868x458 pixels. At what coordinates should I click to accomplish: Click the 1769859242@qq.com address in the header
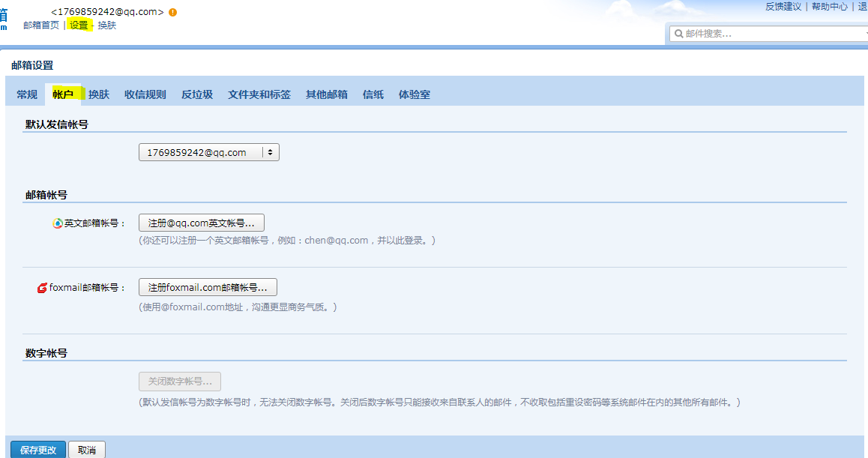[107, 12]
